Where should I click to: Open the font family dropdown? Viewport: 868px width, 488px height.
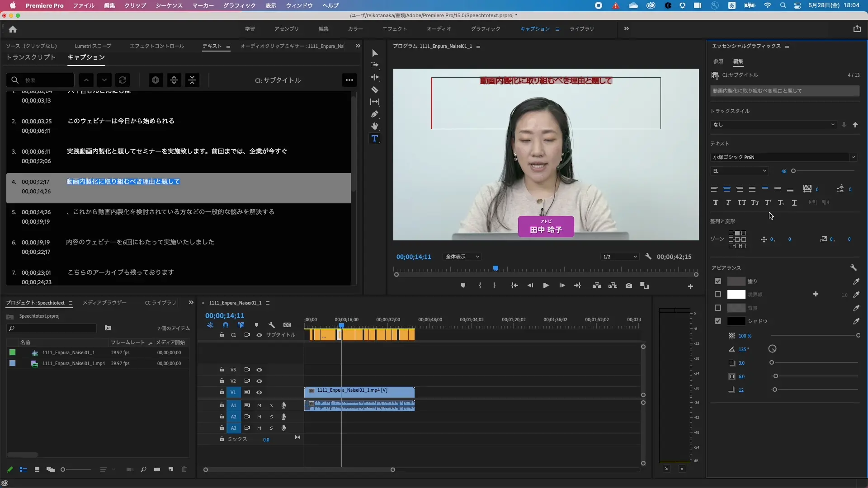[x=784, y=157]
